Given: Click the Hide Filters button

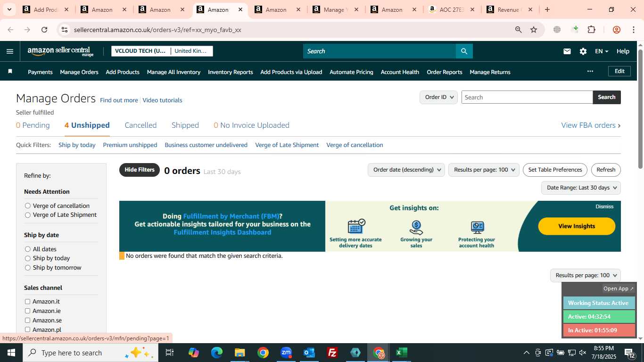Looking at the screenshot, I should click(140, 170).
